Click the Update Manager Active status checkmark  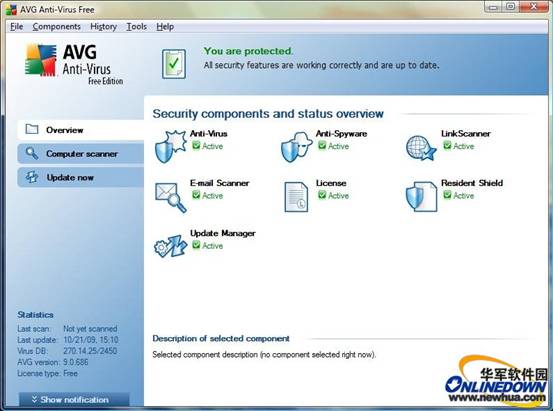tap(196, 245)
